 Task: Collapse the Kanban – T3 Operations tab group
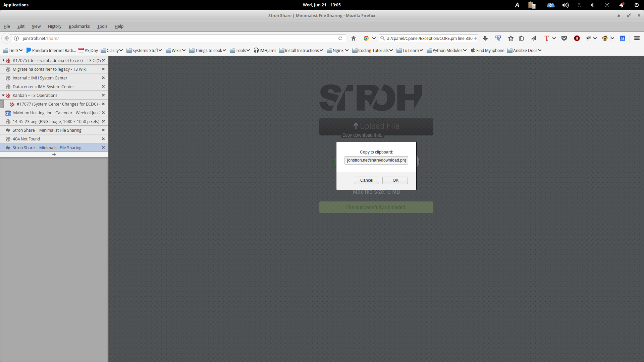[3, 95]
